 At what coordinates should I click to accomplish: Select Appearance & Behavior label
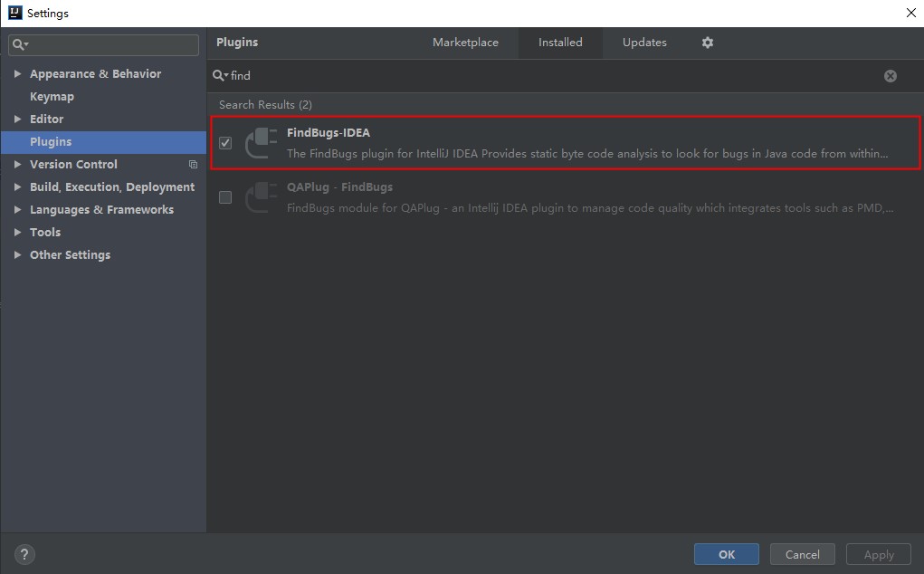(x=95, y=73)
